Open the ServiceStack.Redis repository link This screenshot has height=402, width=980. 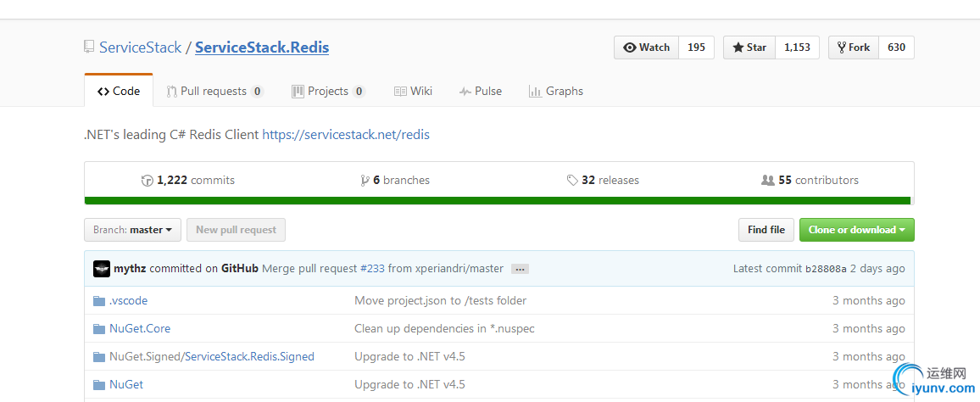(x=262, y=47)
